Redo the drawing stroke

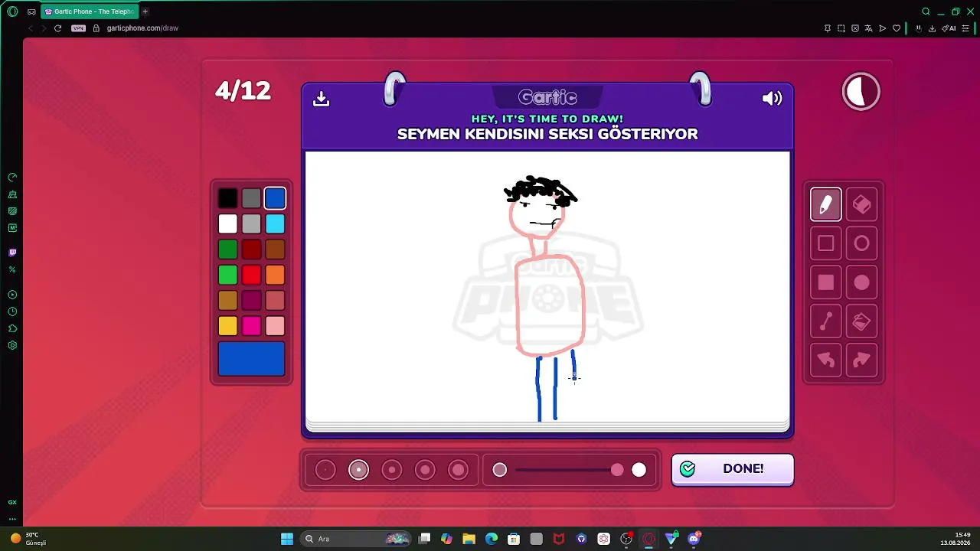point(861,360)
